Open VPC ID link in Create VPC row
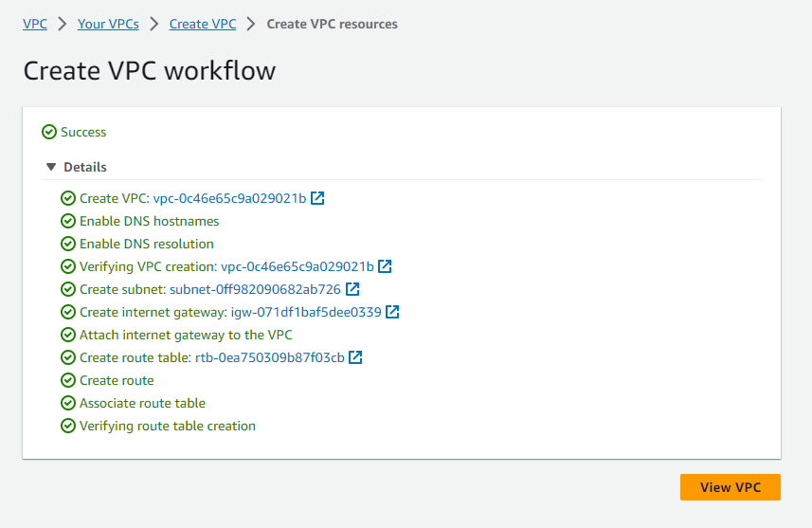Image resolution: width=812 pixels, height=528 pixels. (x=229, y=198)
